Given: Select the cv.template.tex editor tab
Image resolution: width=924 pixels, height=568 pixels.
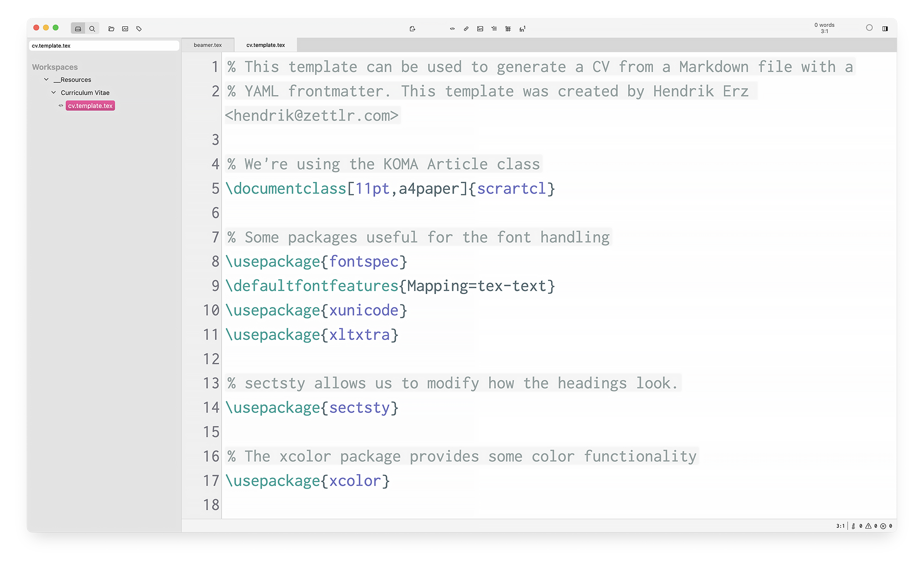Looking at the screenshot, I should point(266,45).
